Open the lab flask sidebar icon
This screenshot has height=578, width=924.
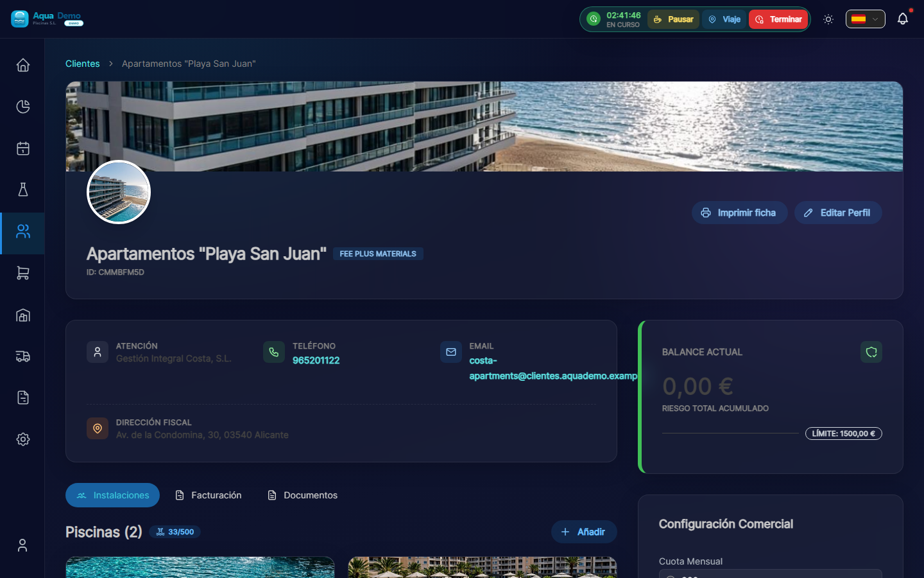23,189
